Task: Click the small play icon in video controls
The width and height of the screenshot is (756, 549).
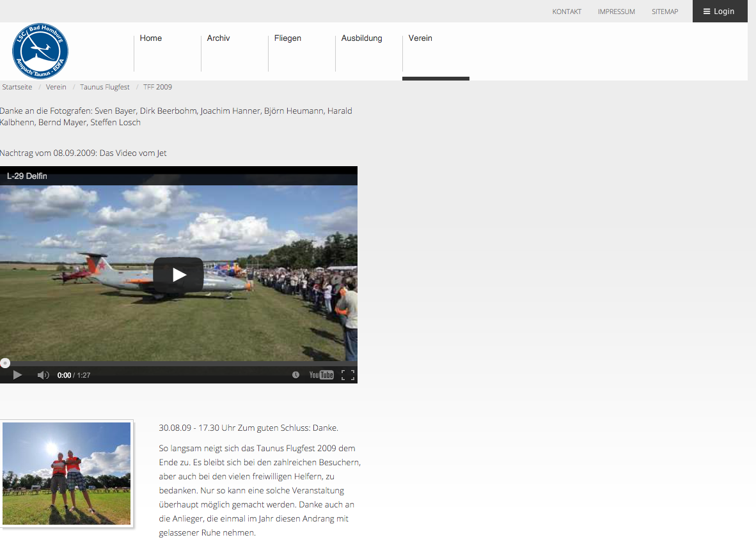Action: [x=17, y=375]
